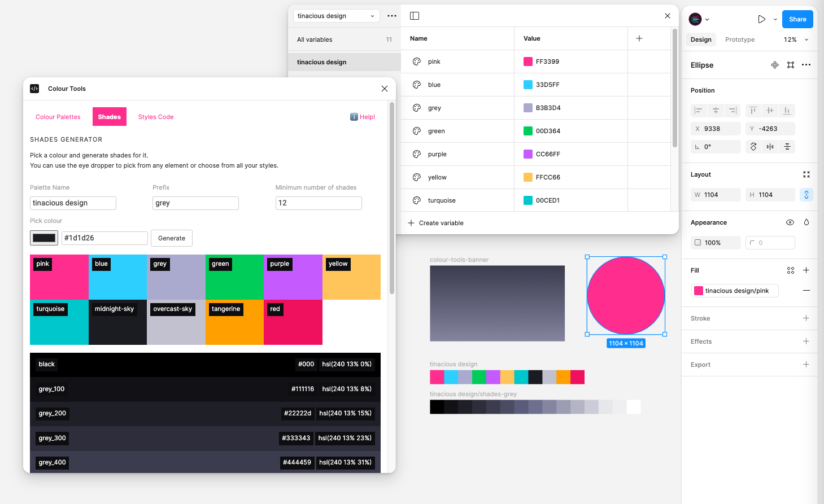Add a new variable mode column
This screenshot has height=504, width=824.
(x=639, y=38)
